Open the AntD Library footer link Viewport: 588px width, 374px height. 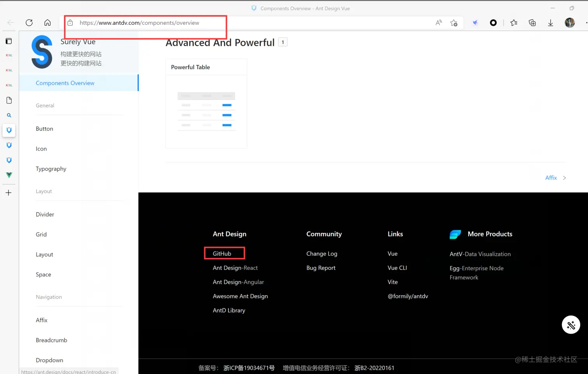click(x=229, y=310)
